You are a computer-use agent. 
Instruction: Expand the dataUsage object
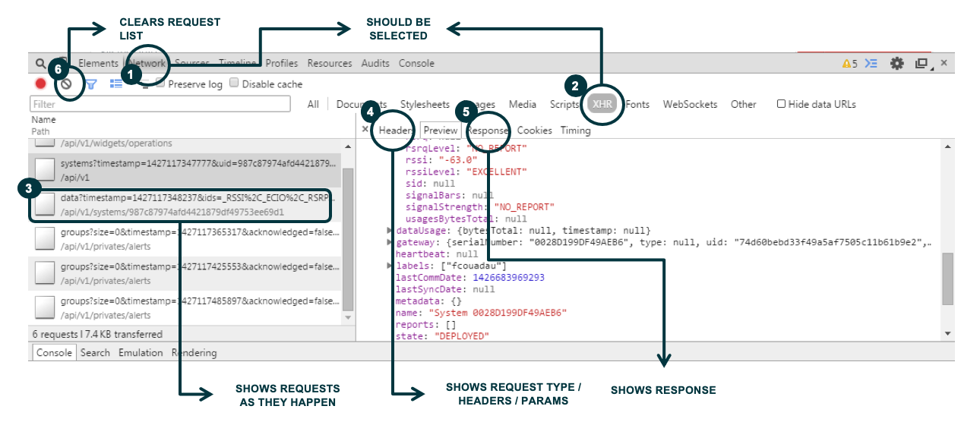(390, 230)
